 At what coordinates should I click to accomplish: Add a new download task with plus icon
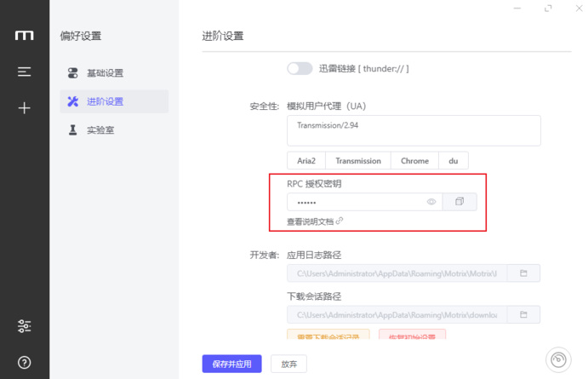[x=25, y=108]
